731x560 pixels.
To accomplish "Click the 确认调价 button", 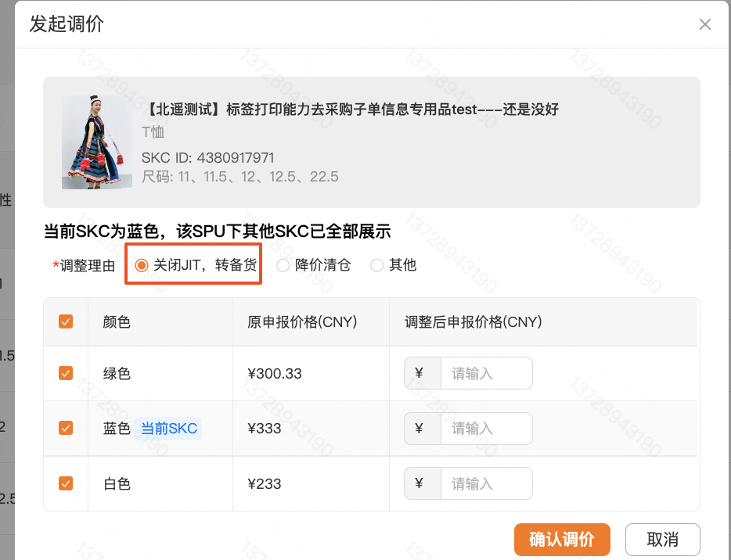I will (x=562, y=540).
